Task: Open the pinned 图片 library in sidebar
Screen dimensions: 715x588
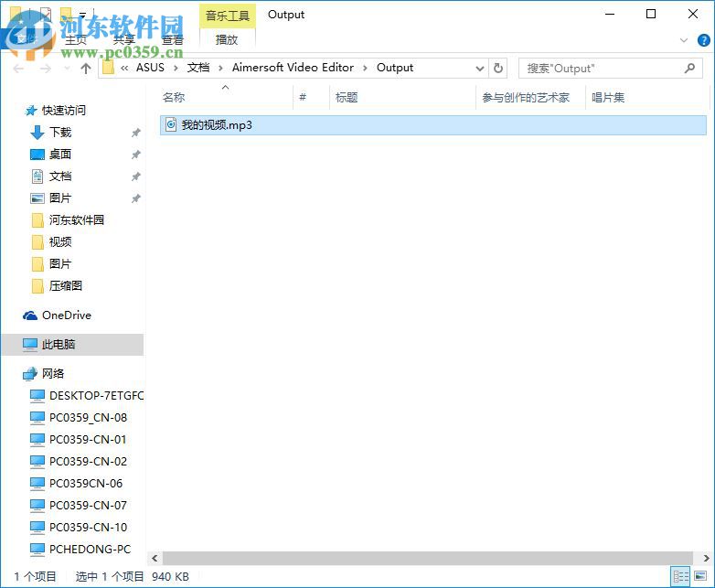Action: (60, 198)
